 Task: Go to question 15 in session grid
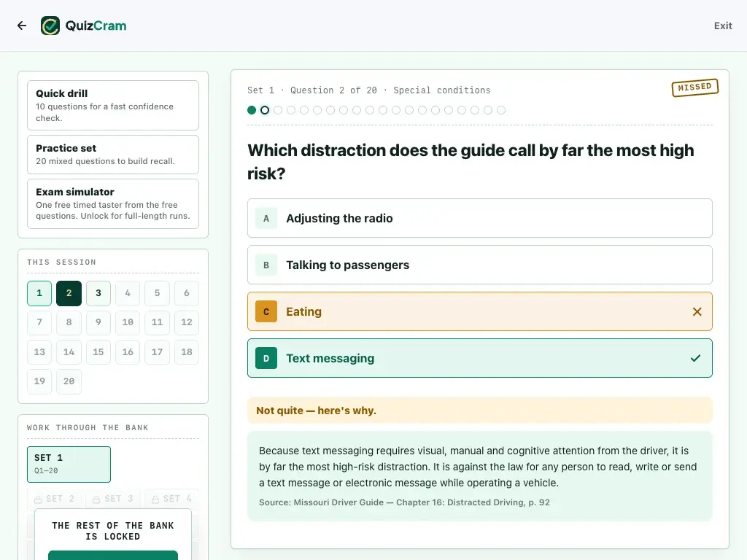98,352
